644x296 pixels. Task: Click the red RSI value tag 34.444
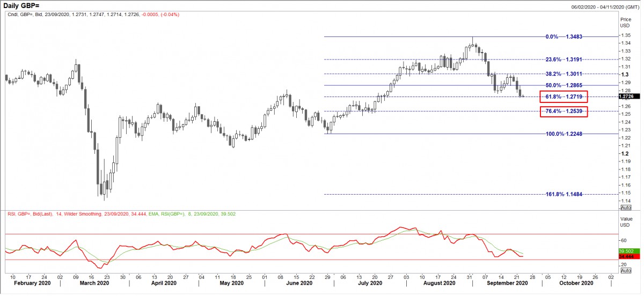626,257
